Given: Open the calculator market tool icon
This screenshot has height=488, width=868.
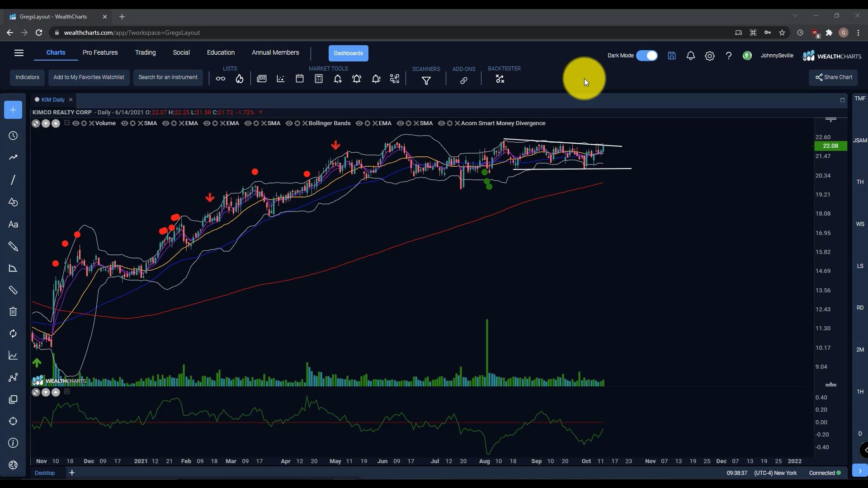Looking at the screenshot, I should click(x=319, y=79).
